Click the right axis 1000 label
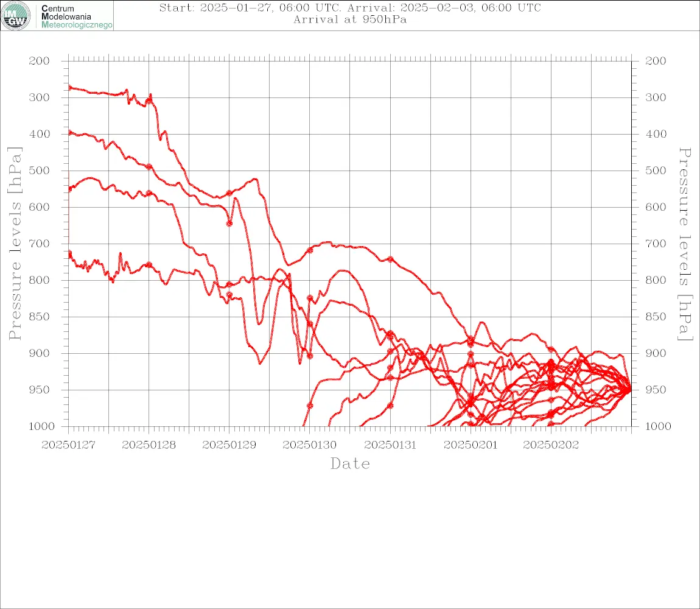This screenshot has height=609, width=700. (x=659, y=426)
